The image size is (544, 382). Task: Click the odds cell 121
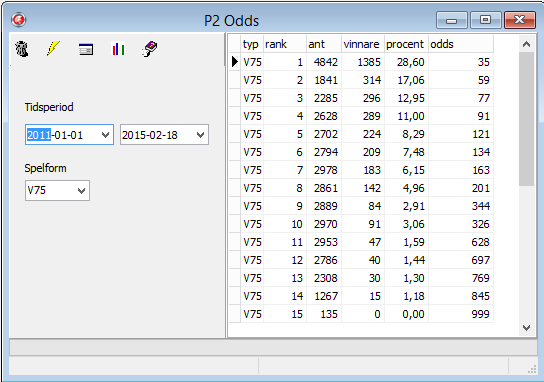(461, 134)
